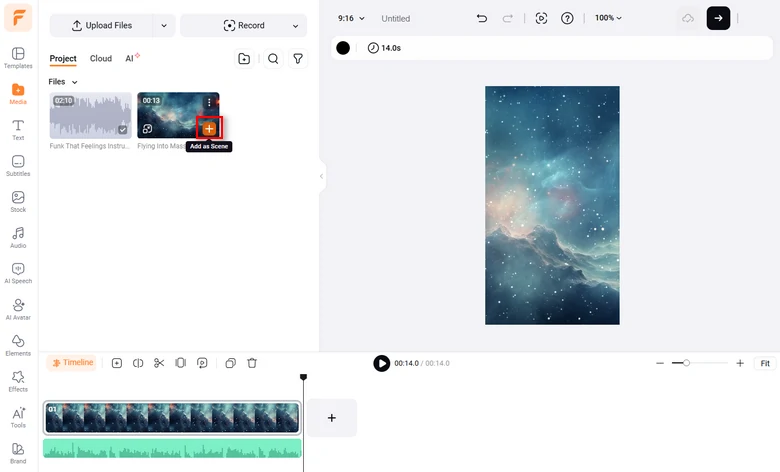Click the preview screen-capture icon in top bar

[541, 18]
